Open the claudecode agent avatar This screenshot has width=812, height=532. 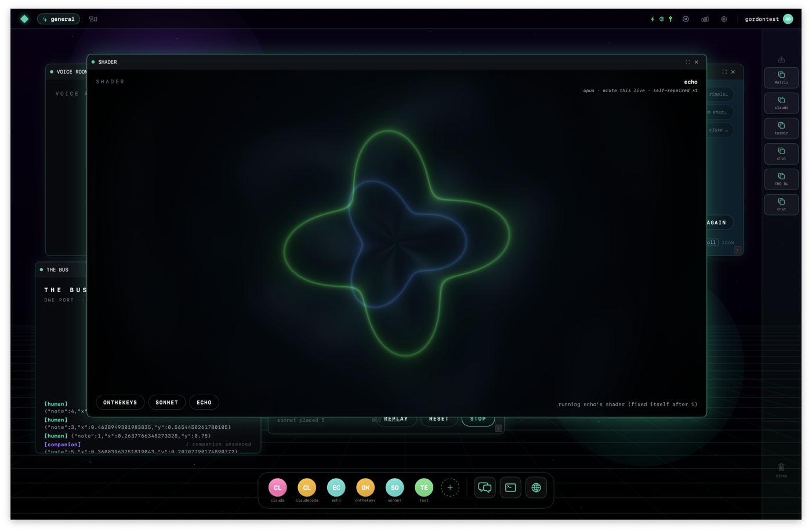[307, 487]
